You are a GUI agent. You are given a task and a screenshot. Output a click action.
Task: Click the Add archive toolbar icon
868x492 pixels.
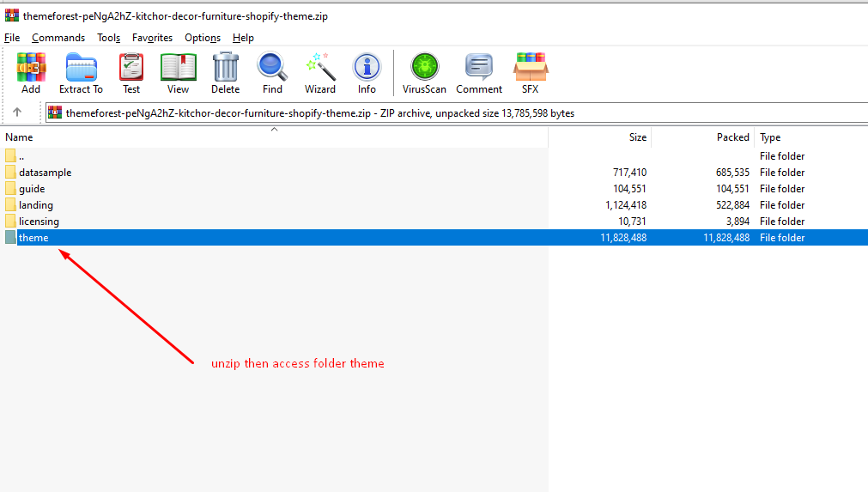(x=31, y=67)
